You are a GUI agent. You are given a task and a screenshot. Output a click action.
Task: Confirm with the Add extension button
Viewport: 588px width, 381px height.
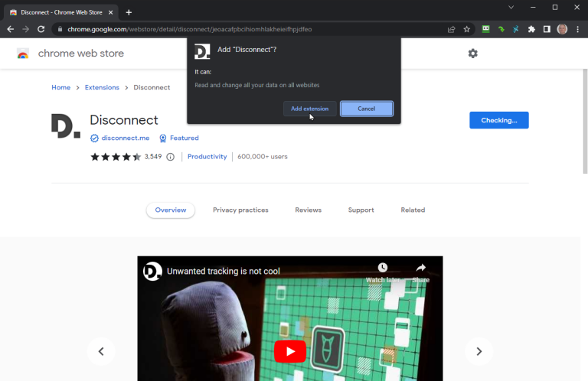pyautogui.click(x=310, y=109)
